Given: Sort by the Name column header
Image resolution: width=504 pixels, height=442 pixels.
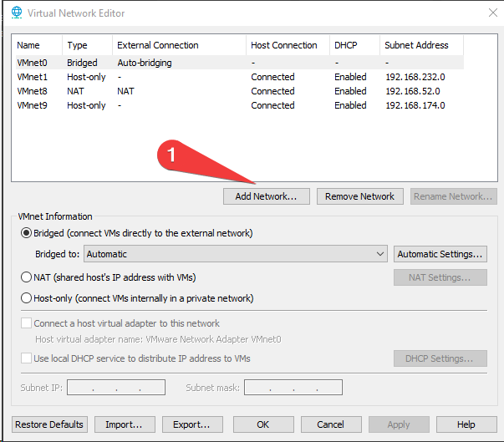Looking at the screenshot, I should coord(37,45).
